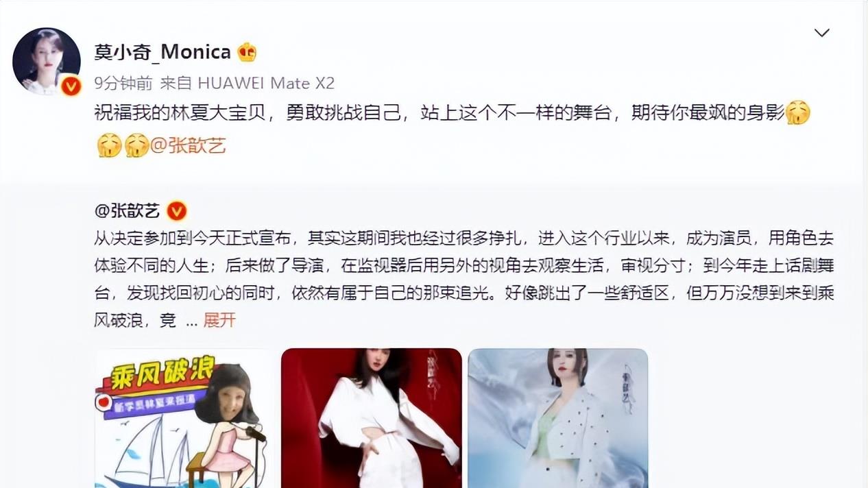Expand the full text with 展开

tap(219, 320)
